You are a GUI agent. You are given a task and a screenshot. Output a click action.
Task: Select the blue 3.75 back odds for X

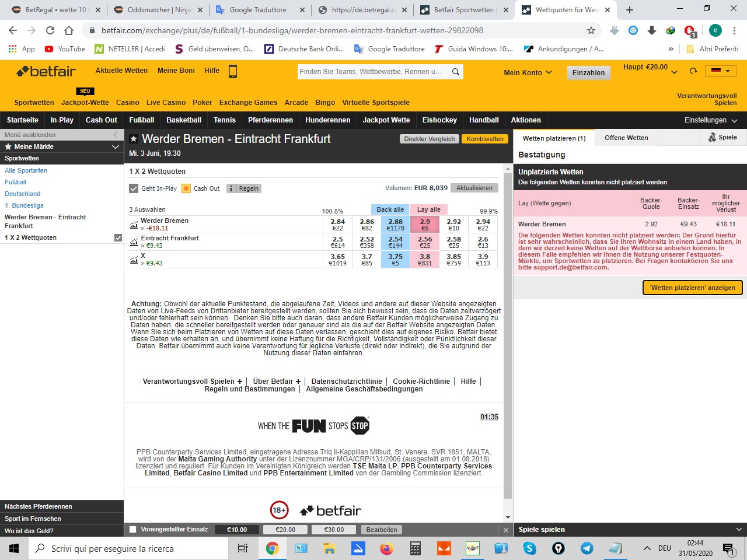(395, 260)
